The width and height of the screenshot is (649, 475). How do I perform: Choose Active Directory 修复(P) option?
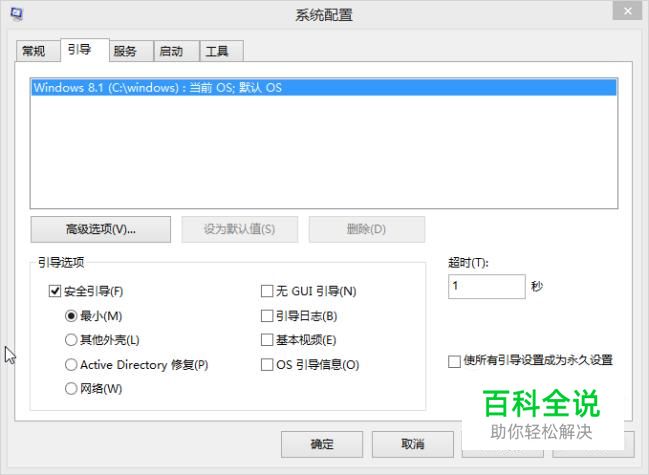71,365
